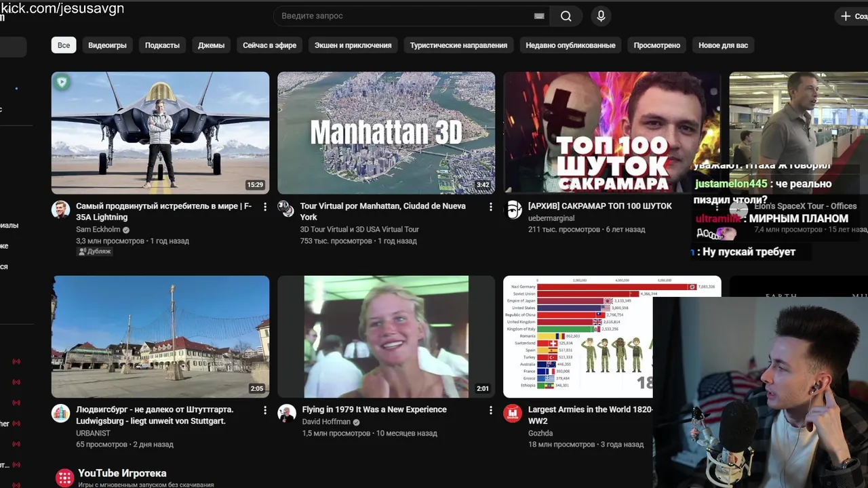Click the search magnifier button
Image resolution: width=868 pixels, height=488 pixels.
pos(566,16)
